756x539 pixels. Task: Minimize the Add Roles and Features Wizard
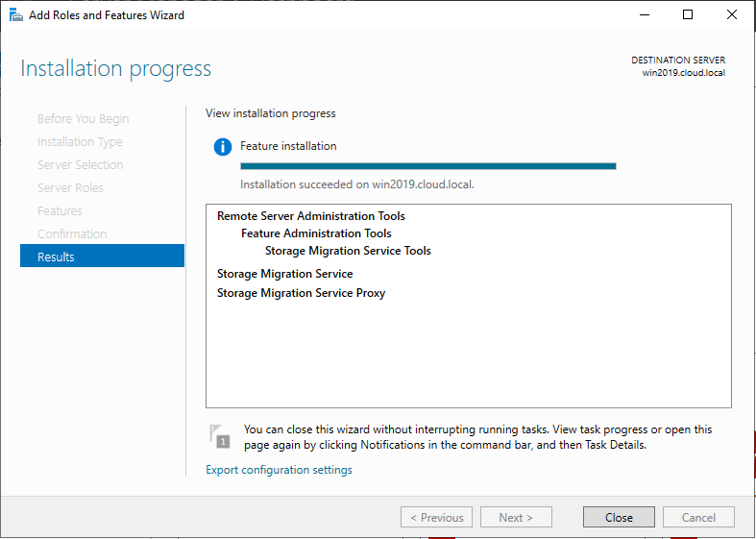[x=645, y=14]
